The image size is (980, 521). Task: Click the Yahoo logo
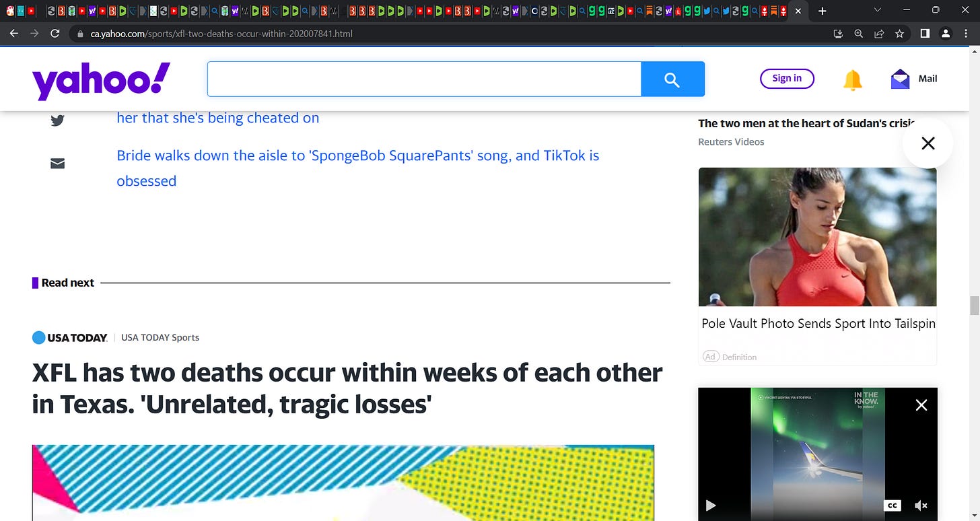tap(102, 80)
